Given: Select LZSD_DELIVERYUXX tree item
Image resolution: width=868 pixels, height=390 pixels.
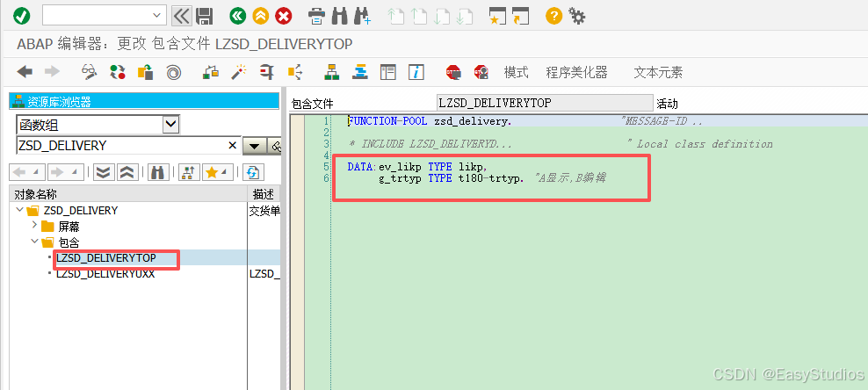Looking at the screenshot, I should (105, 273).
